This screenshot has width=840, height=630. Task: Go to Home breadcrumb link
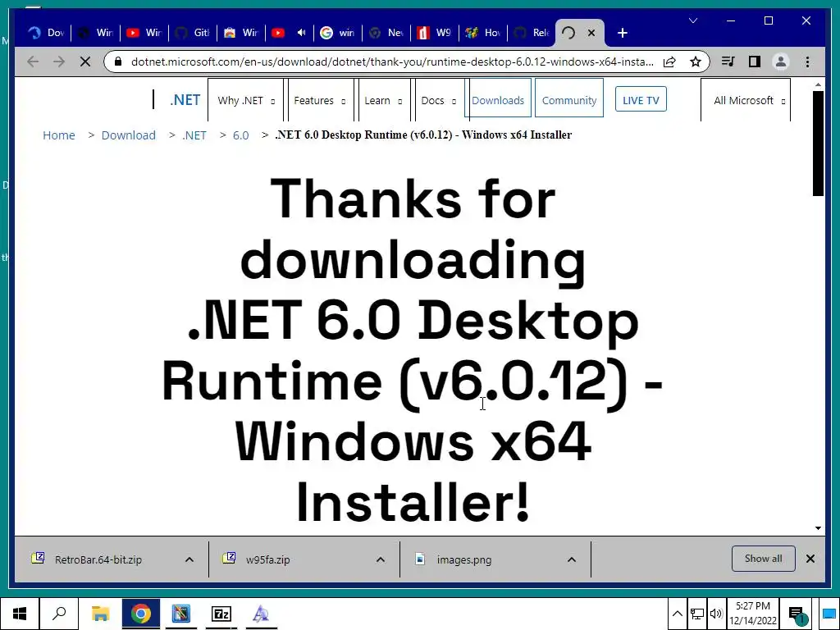(59, 135)
